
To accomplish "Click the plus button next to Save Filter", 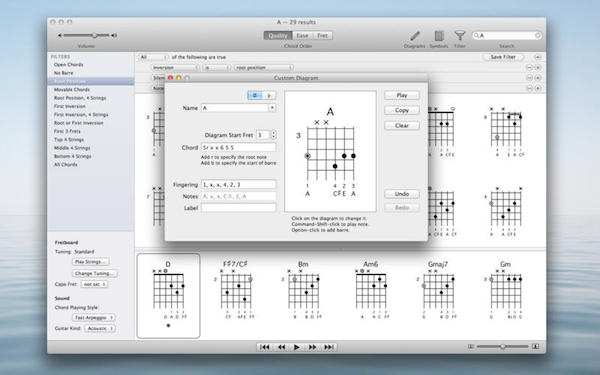I will [x=538, y=57].
